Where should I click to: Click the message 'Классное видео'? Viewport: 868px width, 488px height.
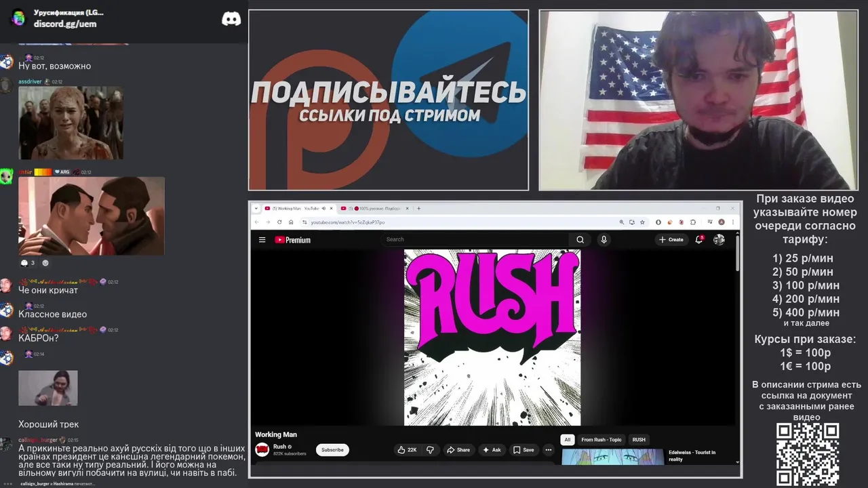52,314
